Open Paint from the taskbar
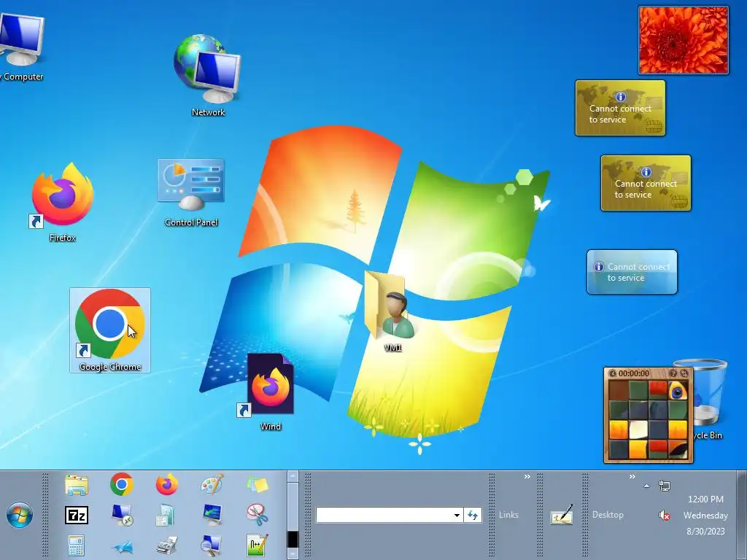This screenshot has width=747, height=560. [x=212, y=485]
